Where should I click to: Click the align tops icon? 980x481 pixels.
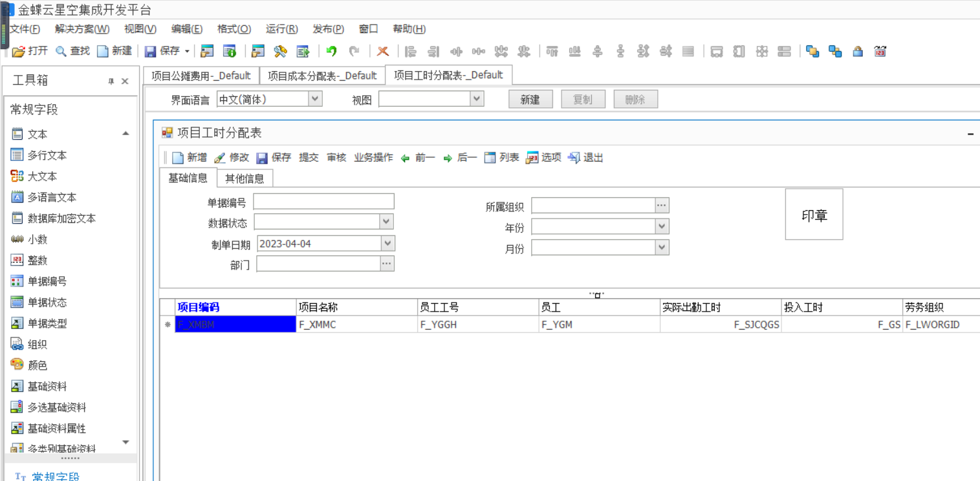552,51
